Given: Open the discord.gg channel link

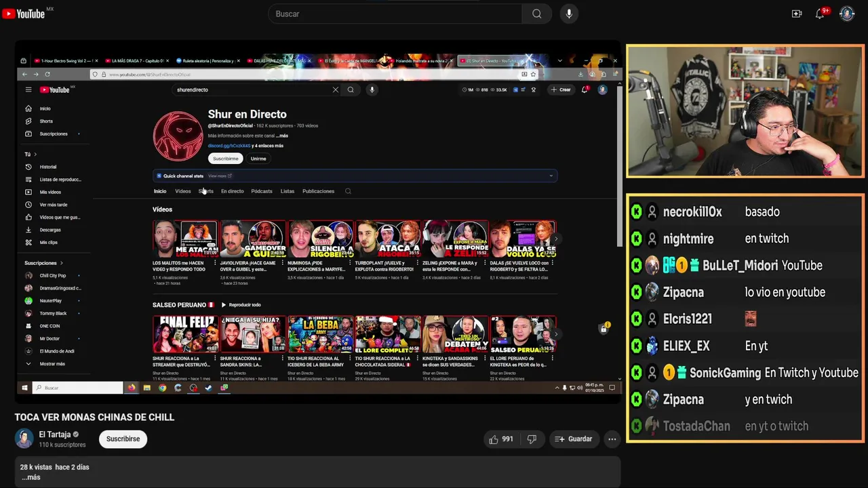Looking at the screenshot, I should point(229,146).
